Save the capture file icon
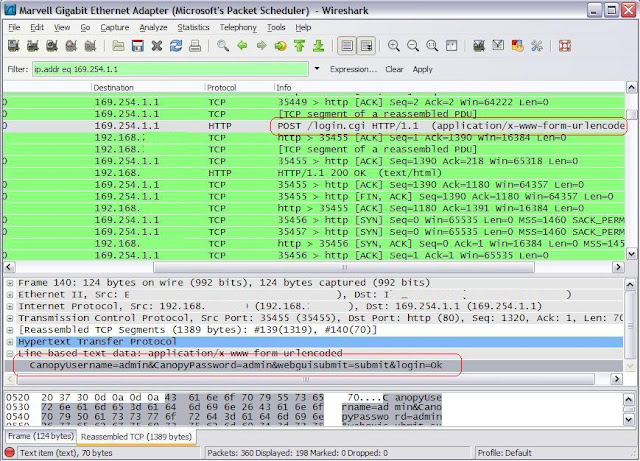This screenshot has width=640, height=461. [x=138, y=46]
